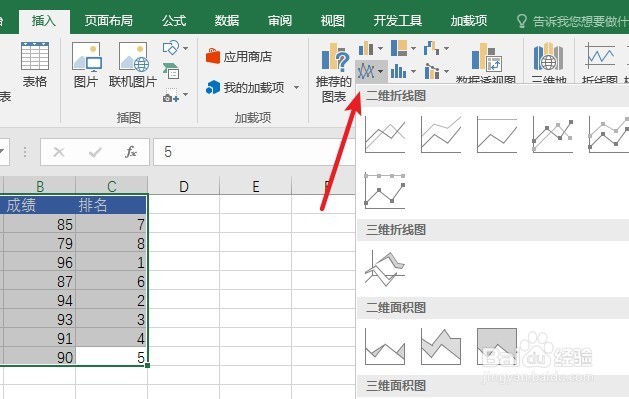The width and height of the screenshot is (629, 399).
Task: Switch to 公式 tab
Action: pos(174,21)
